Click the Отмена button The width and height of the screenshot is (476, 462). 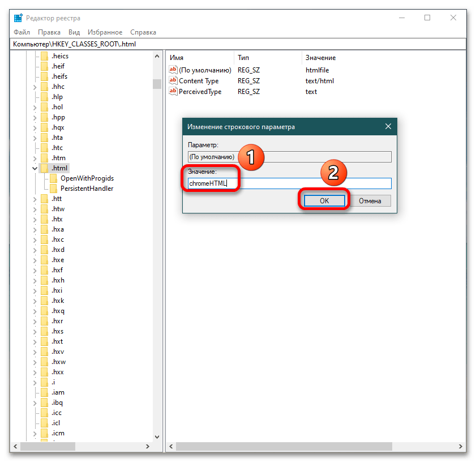pyautogui.click(x=370, y=201)
